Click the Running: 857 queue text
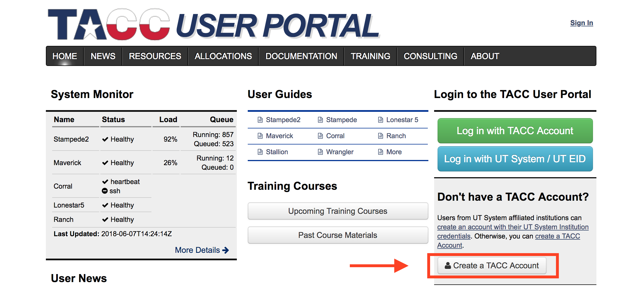644x297 pixels. click(213, 135)
